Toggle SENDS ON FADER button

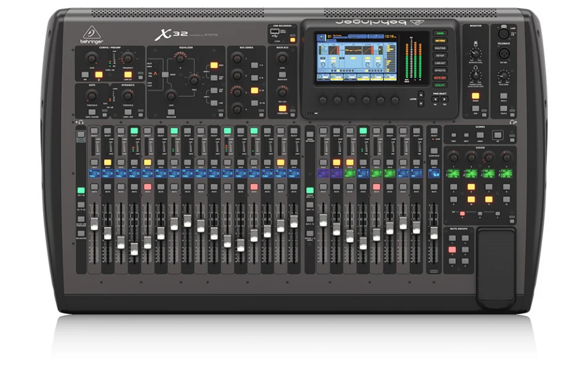coord(310,134)
